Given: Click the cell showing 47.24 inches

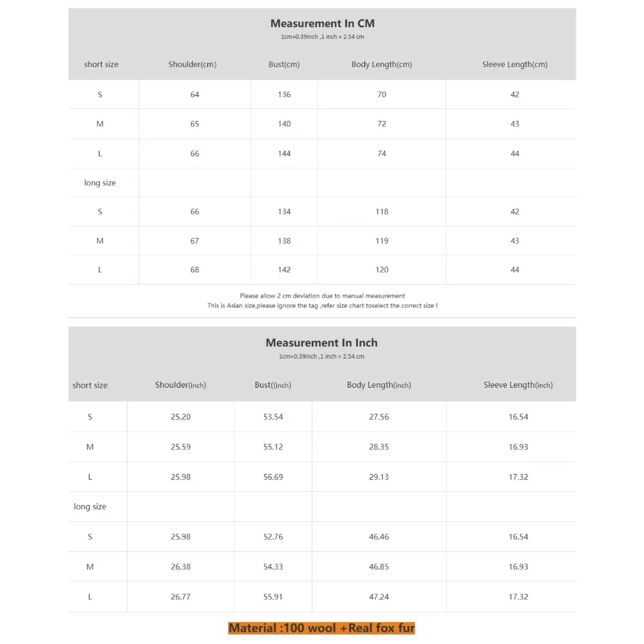Looking at the screenshot, I should click(x=379, y=597).
